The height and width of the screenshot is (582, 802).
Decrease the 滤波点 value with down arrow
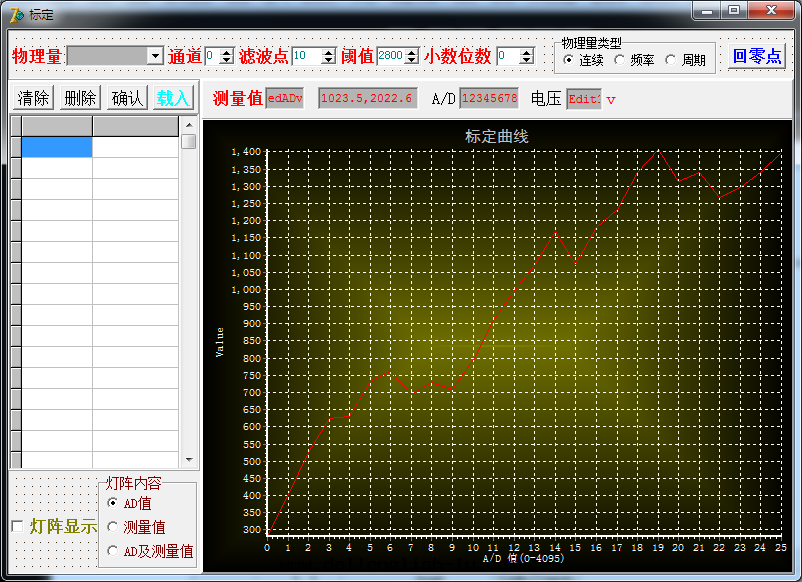tap(328, 61)
